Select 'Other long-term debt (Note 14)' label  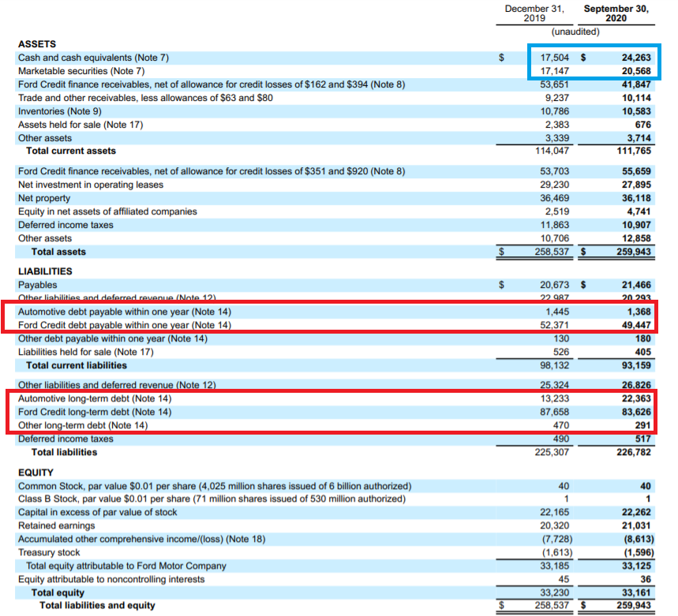(x=83, y=425)
